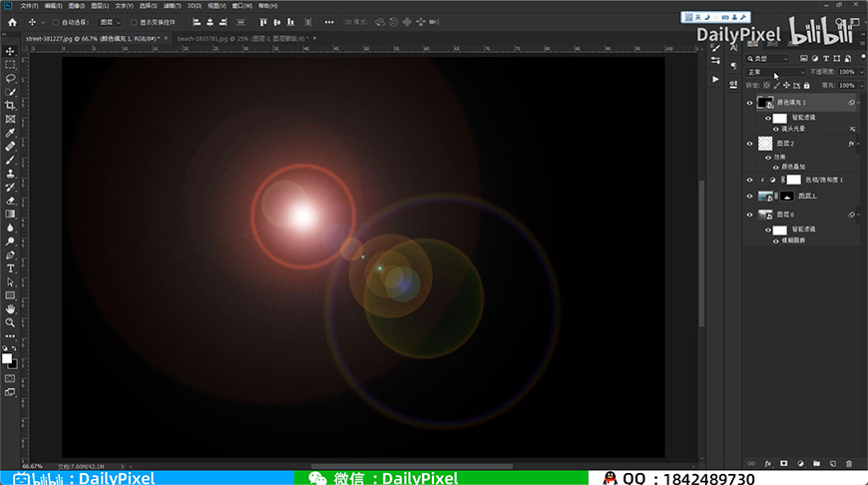Enable the 显示变换控件 checkbox
Viewport: 868px width, 485px height.
pyautogui.click(x=135, y=21)
